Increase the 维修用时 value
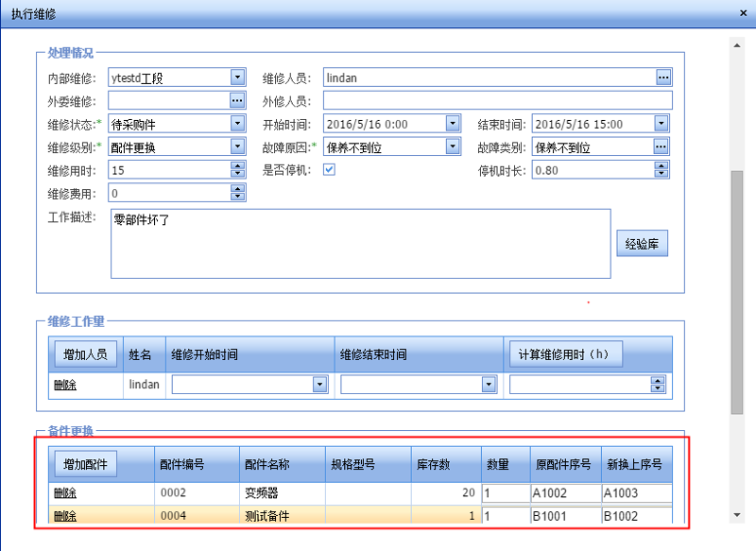Viewport: 756px width, 551px height. point(237,165)
